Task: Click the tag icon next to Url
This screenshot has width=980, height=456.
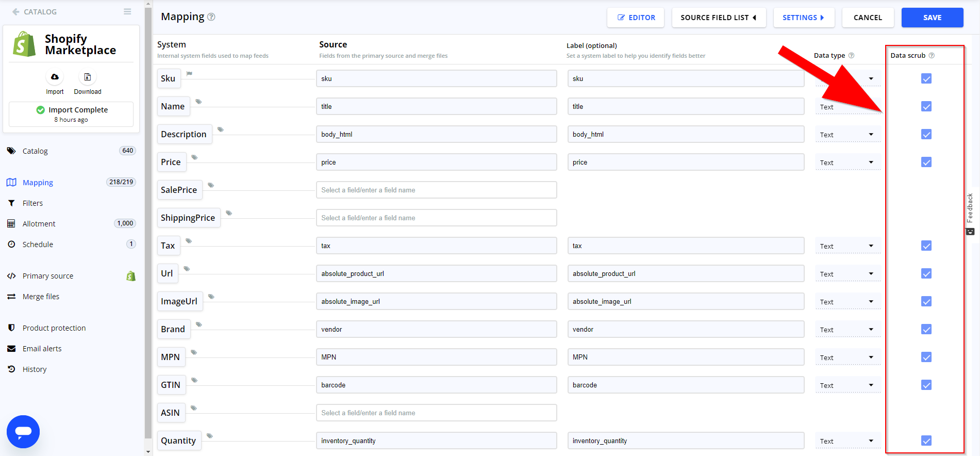Action: (187, 269)
